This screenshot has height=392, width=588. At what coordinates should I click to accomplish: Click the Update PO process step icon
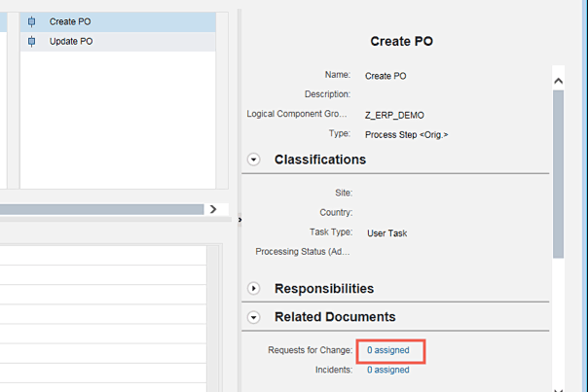[32, 42]
